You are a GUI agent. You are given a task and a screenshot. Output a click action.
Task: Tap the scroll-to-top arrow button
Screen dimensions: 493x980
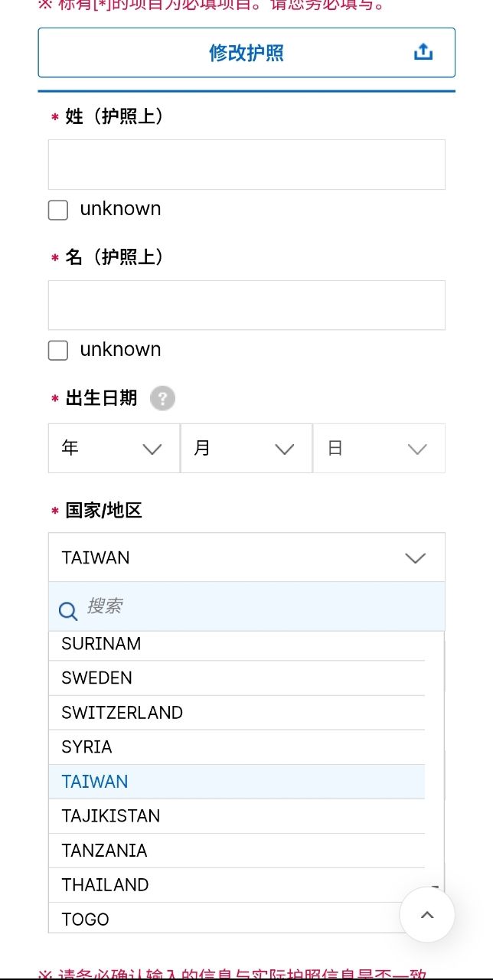(x=427, y=914)
